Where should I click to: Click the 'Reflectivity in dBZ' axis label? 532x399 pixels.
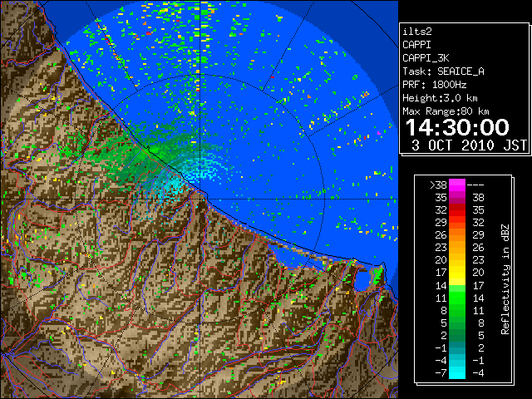(x=505, y=279)
